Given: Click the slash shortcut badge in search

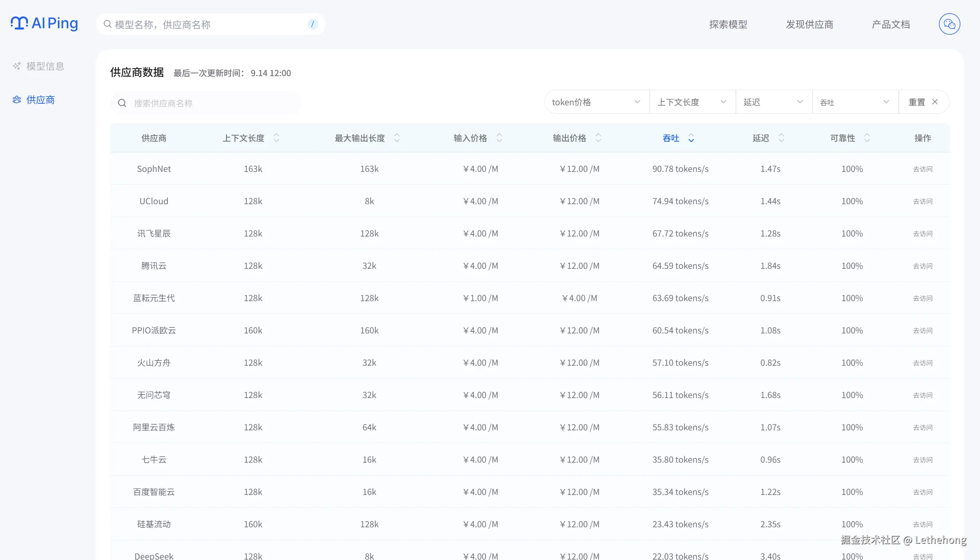Looking at the screenshot, I should click(312, 24).
